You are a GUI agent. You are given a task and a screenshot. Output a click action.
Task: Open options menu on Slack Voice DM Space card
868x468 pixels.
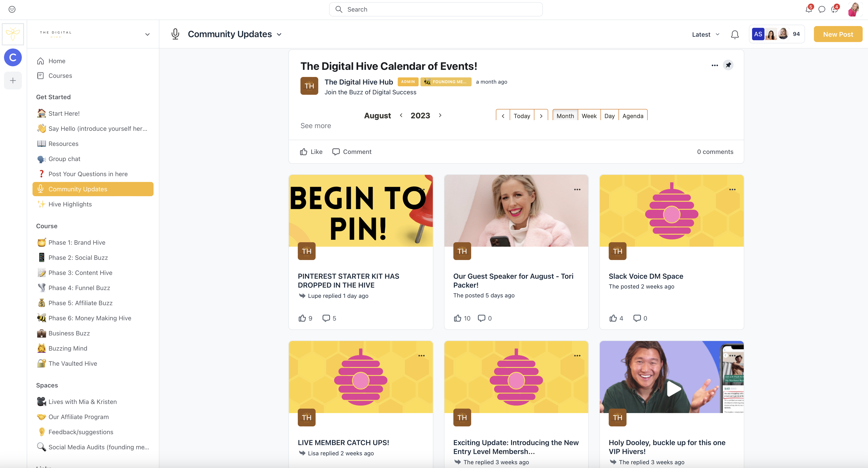(732, 190)
